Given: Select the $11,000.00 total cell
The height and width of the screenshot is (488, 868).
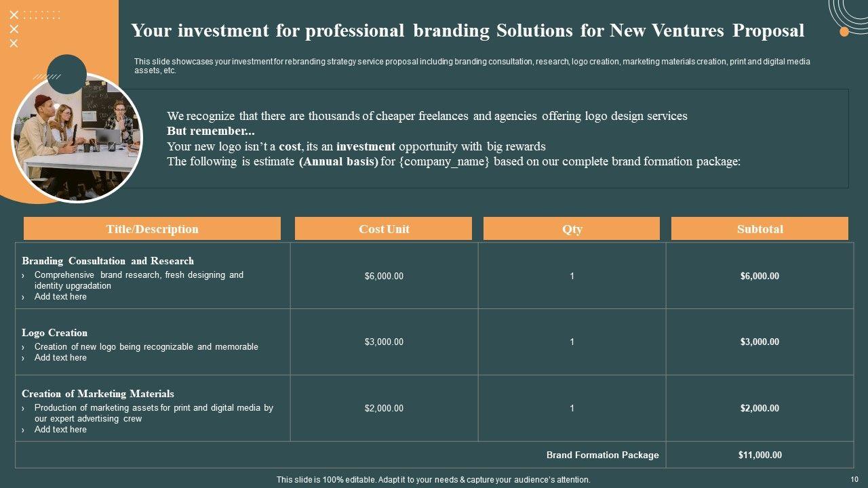Looking at the screenshot, I should pyautogui.click(x=759, y=455).
